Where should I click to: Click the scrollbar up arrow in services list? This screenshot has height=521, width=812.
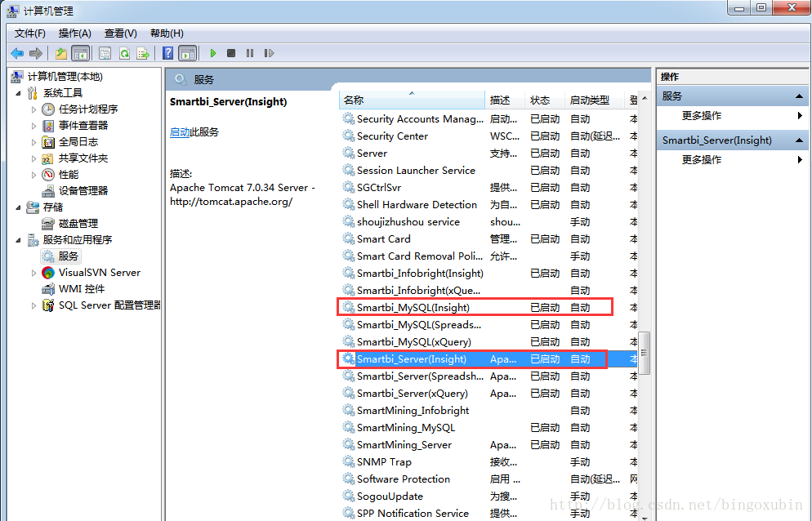tap(645, 98)
